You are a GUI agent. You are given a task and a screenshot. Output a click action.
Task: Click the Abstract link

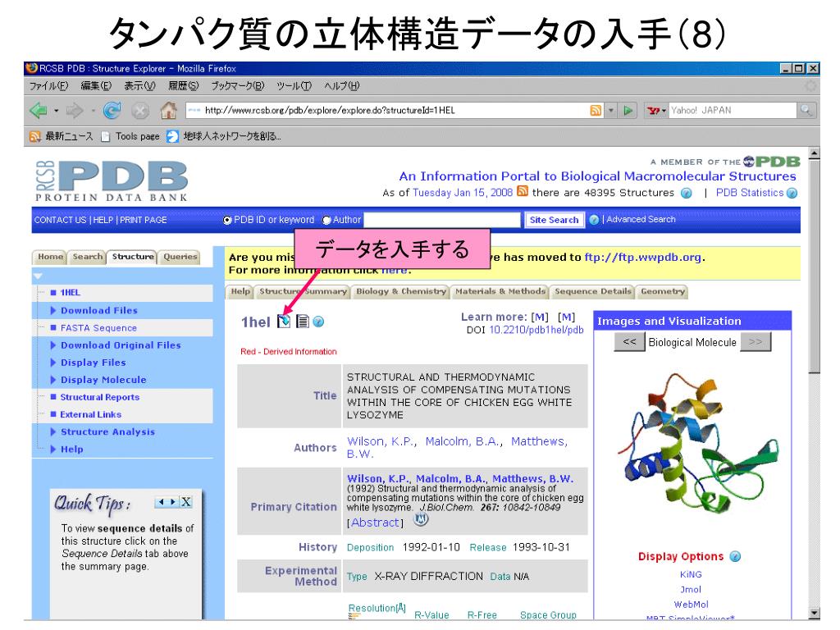(x=375, y=523)
